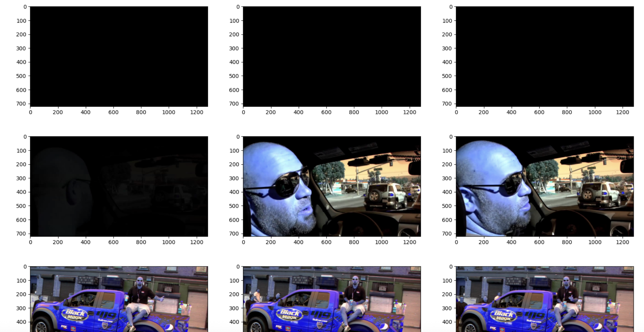The image size is (644, 332).
Task: Click x-axis tick 600 under top-right plot
Action: tap(539, 112)
